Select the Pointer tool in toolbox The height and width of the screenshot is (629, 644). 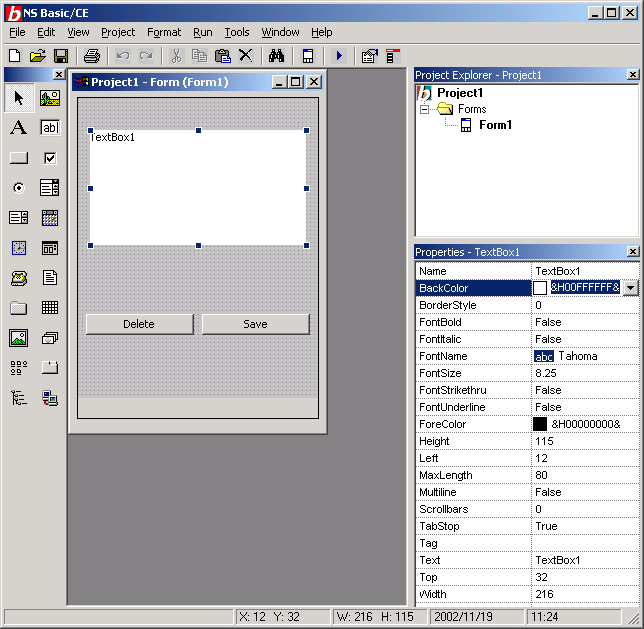click(19, 98)
